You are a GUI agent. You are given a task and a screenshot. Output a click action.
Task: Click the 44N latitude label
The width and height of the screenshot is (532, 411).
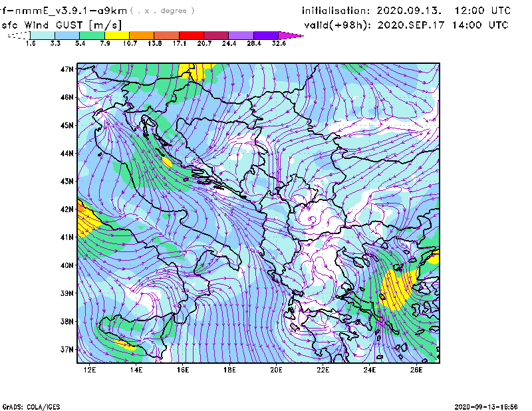point(67,154)
